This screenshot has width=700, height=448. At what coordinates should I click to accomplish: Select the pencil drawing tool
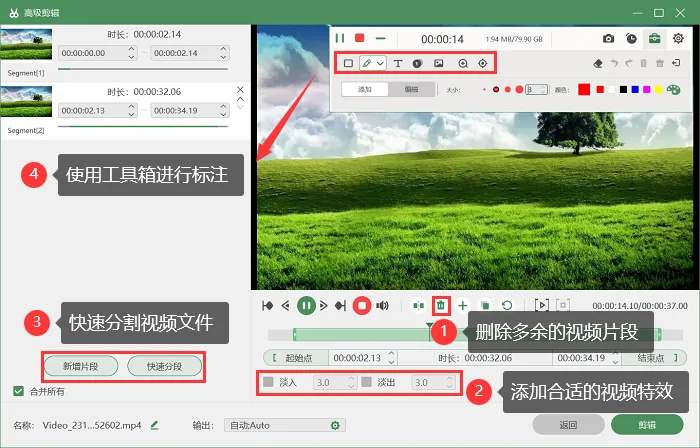pyautogui.click(x=367, y=63)
